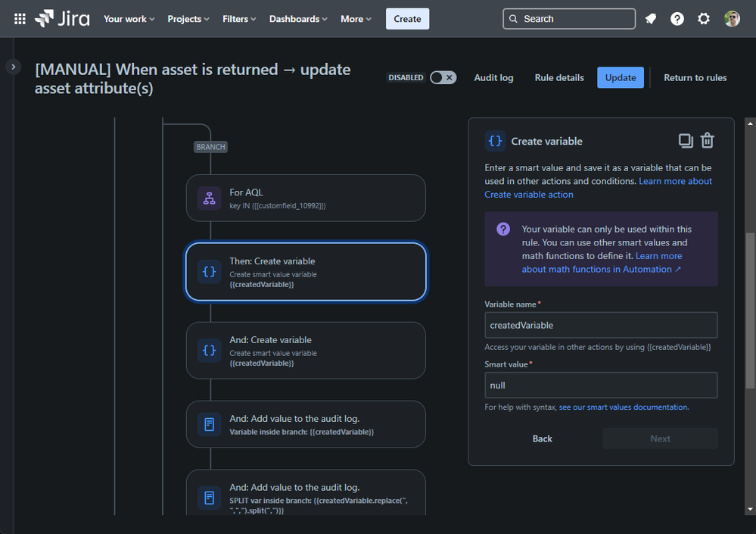Click the Then: Create variable braces icon
This screenshot has height=534, width=756.
pyautogui.click(x=210, y=272)
